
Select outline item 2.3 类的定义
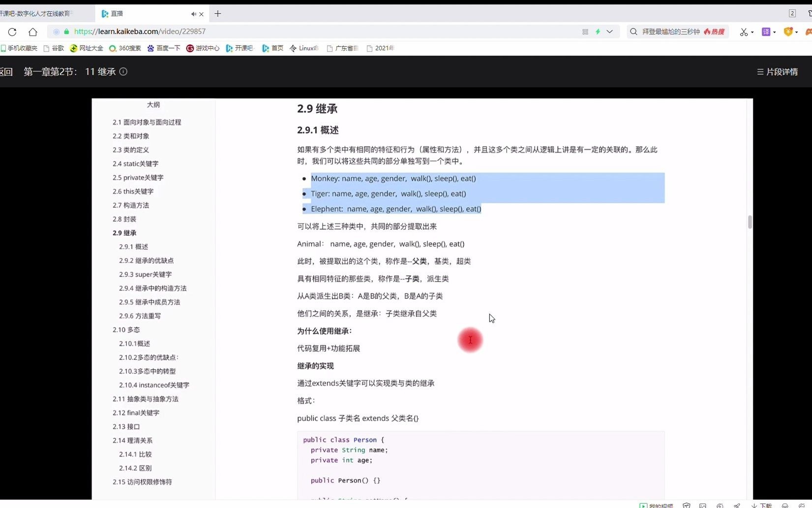coord(130,150)
